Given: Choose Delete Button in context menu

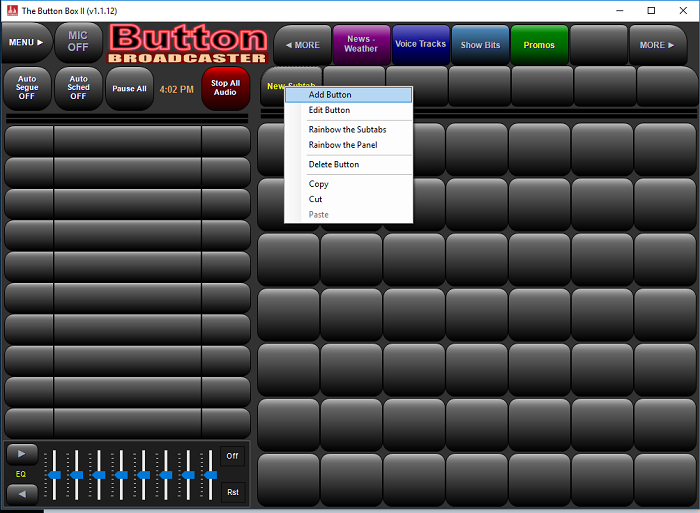Looking at the screenshot, I should pos(348,164).
